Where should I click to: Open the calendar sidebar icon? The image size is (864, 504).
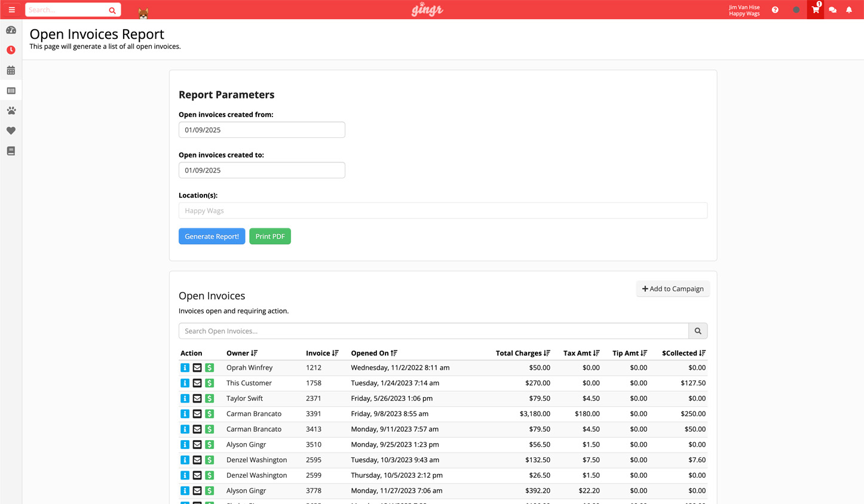11,70
